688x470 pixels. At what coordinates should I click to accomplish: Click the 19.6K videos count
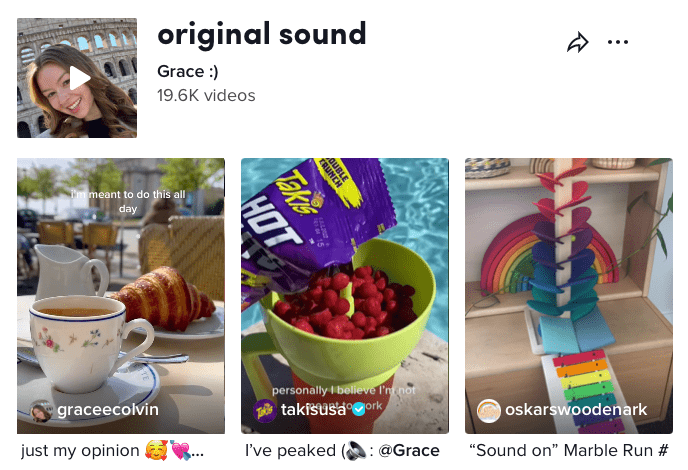tap(206, 95)
